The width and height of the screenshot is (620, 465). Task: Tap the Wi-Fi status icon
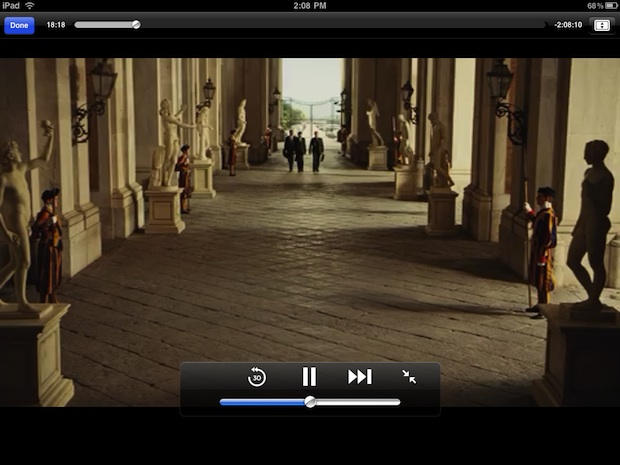[x=30, y=6]
